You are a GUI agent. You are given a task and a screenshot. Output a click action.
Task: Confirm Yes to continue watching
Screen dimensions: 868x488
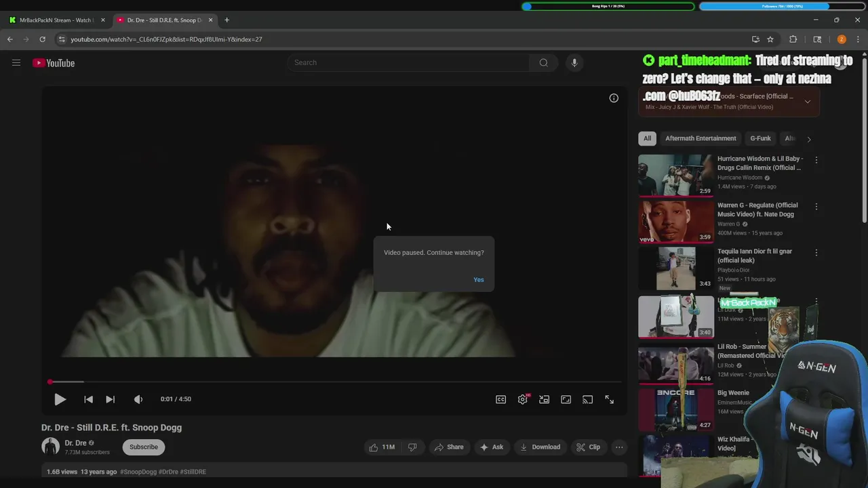coord(479,280)
